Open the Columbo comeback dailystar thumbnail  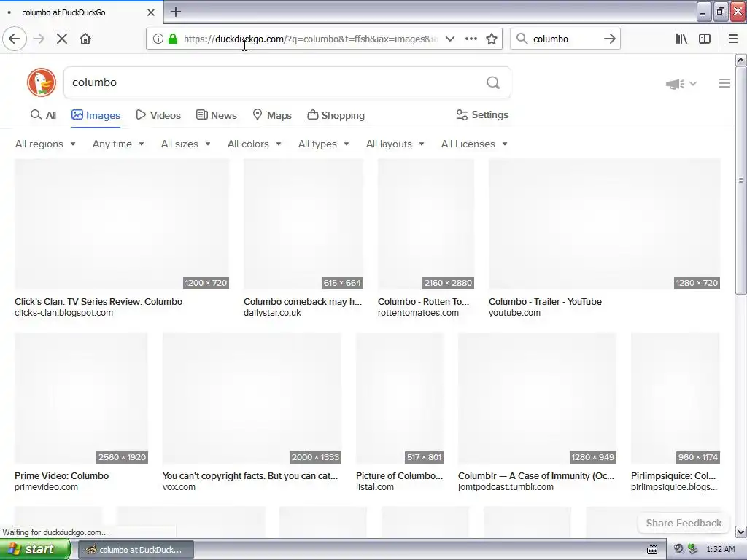pos(303,224)
